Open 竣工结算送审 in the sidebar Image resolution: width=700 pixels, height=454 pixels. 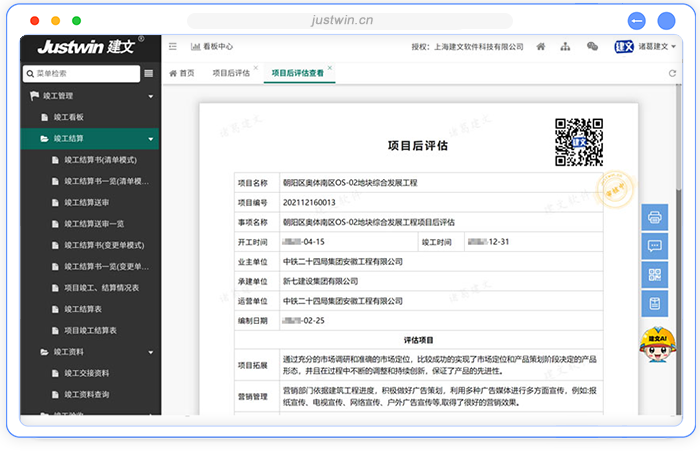[x=86, y=202]
